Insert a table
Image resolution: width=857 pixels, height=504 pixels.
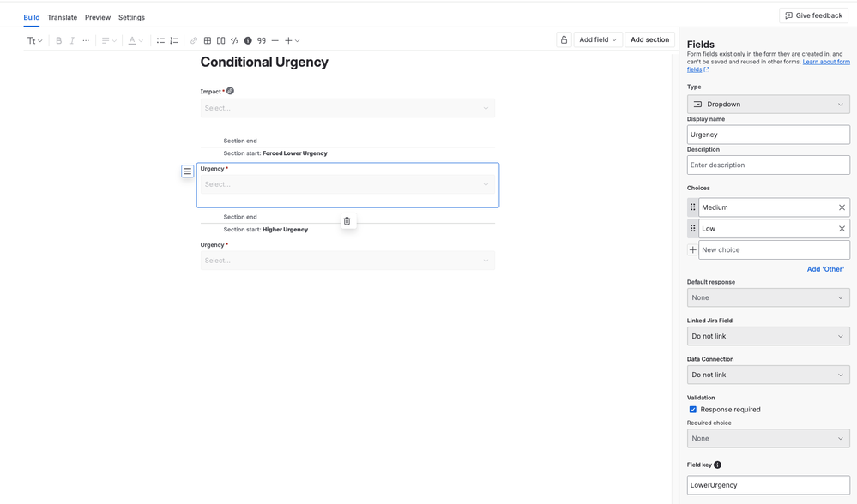[x=207, y=40]
